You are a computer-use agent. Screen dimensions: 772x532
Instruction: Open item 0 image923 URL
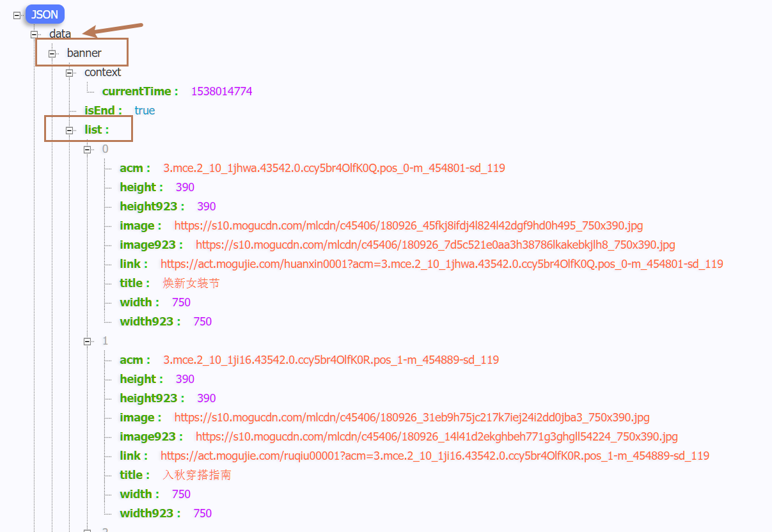point(435,245)
